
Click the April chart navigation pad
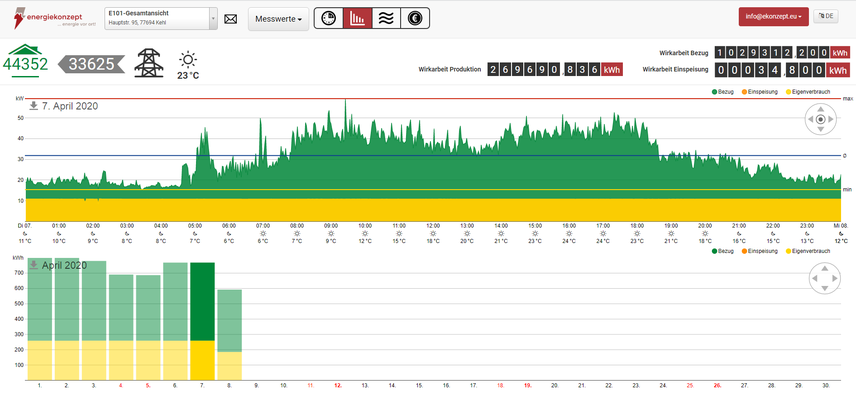(x=821, y=281)
